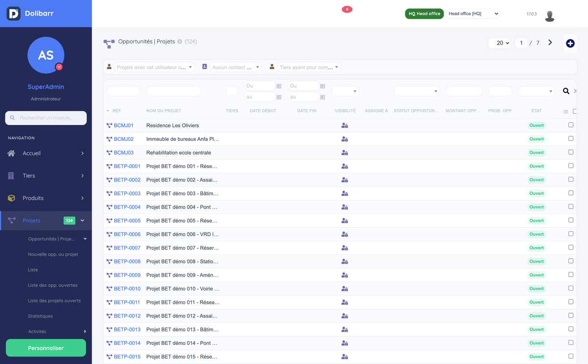
Task: Click project icon beside BCMJ03
Action: [109, 153]
